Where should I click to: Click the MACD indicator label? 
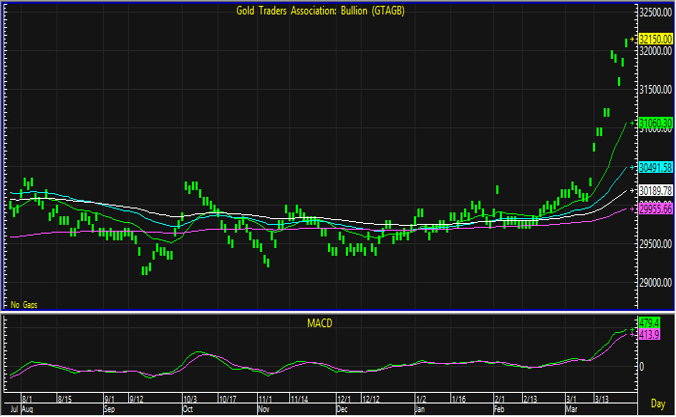click(319, 324)
